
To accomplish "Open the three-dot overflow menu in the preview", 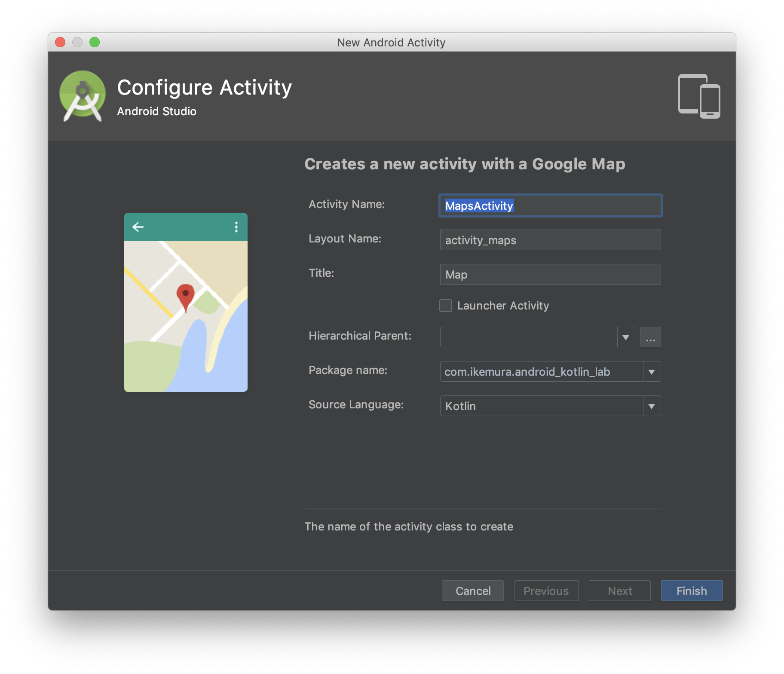I will pyautogui.click(x=236, y=227).
